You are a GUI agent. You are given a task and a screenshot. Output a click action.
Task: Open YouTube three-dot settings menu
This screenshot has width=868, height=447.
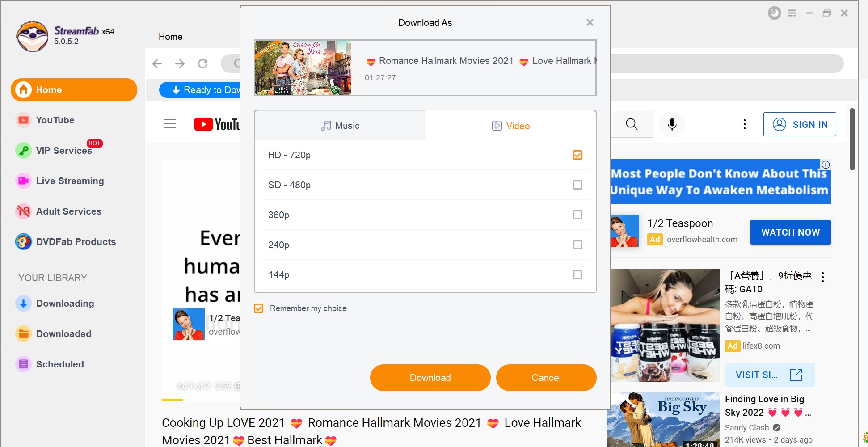click(744, 124)
